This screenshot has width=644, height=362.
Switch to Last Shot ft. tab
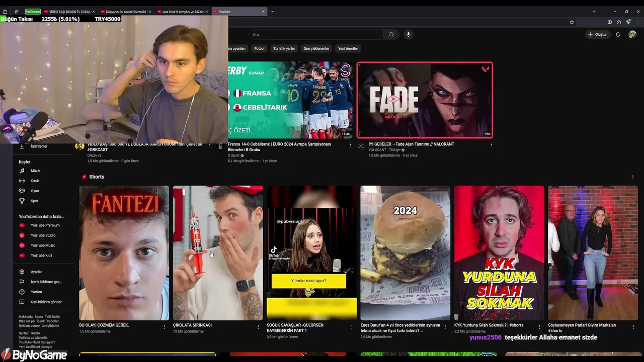tap(181, 12)
